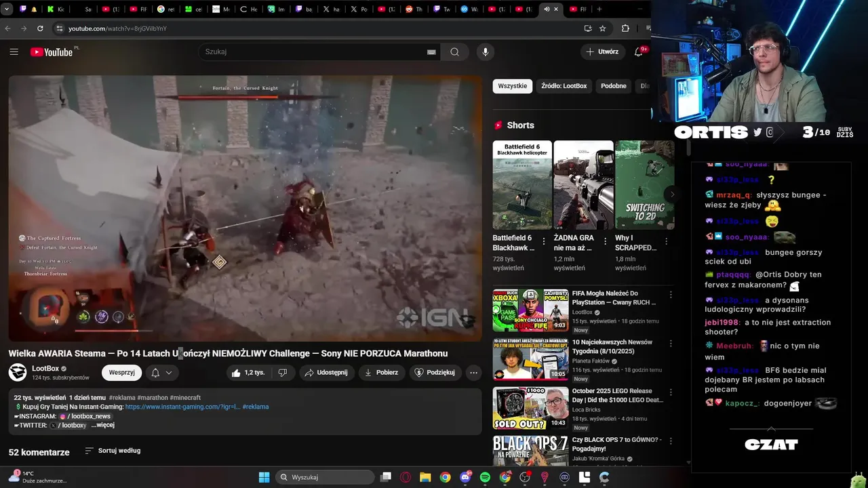This screenshot has width=868, height=488.
Task: Click the install app icon in address bar
Action: pyautogui.click(x=588, y=28)
